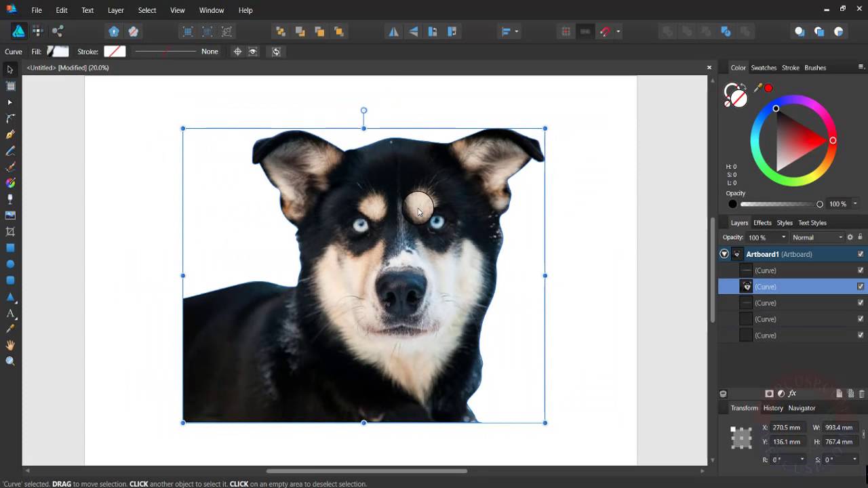The height and width of the screenshot is (488, 868).
Task: Toggle layer lock in Layers panel
Action: tap(860, 237)
